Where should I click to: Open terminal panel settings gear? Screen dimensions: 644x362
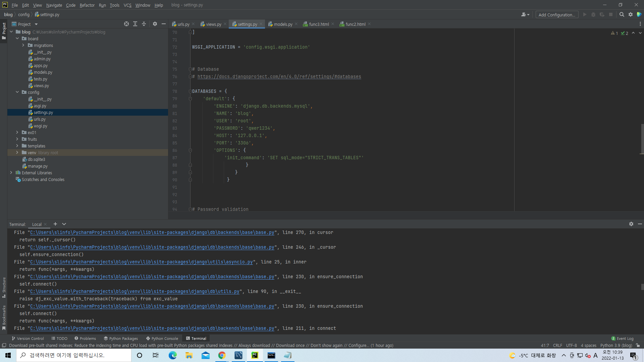[x=631, y=224]
